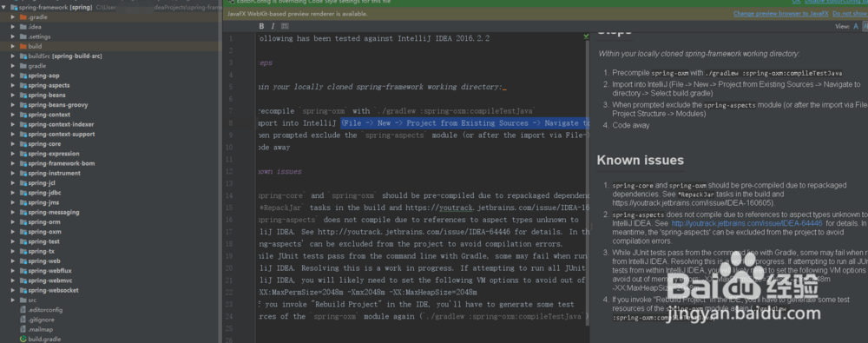Screen dimensions: 868x343
Task: Select spring-webflux in project tree
Action: (x=49, y=270)
